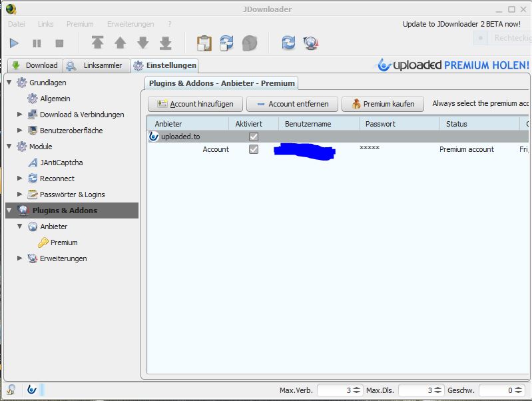Click the status bar premium user icon
The height and width of the screenshot is (401, 532).
coord(11,390)
